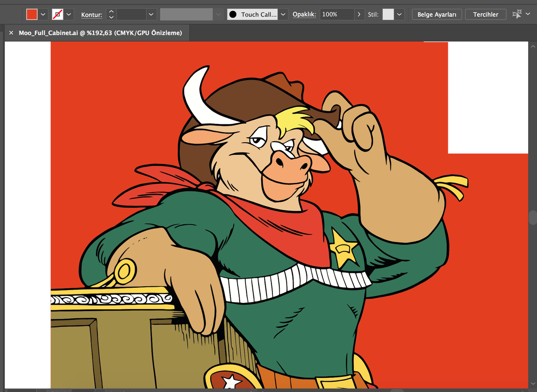Open the fill color dropdown arrow
This screenshot has width=537, height=392.
tap(43, 14)
